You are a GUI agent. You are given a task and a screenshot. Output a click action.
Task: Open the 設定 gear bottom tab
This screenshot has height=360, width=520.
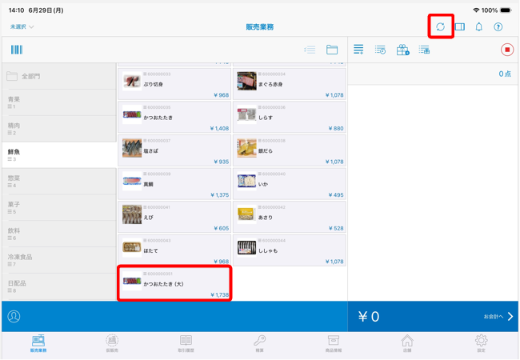[x=481, y=343]
